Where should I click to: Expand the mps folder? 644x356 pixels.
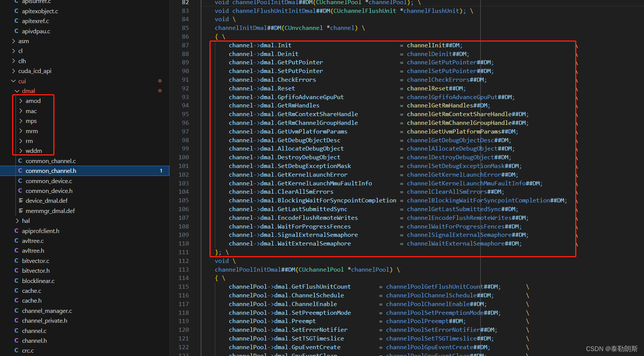(x=21, y=121)
